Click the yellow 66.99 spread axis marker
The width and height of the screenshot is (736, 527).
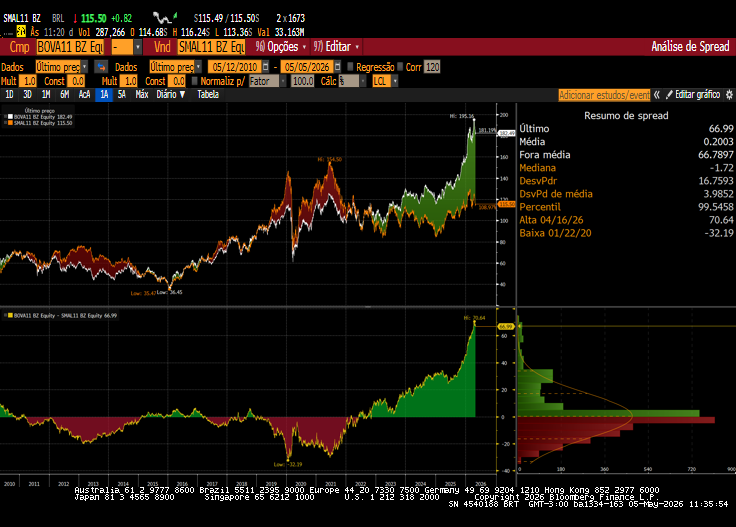tap(506, 326)
